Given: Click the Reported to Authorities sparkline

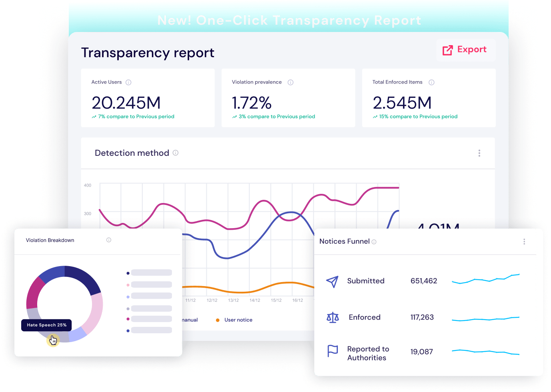Looking at the screenshot, I should [x=485, y=352].
